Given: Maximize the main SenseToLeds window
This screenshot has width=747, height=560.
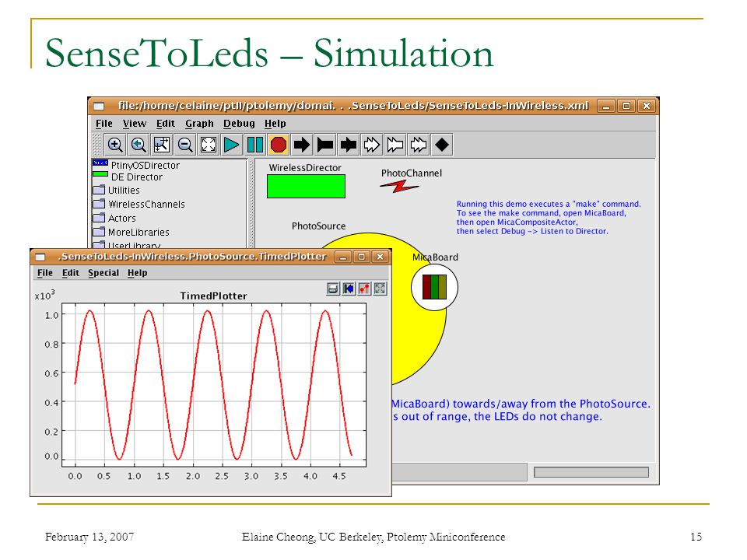Looking at the screenshot, I should tap(626, 106).
